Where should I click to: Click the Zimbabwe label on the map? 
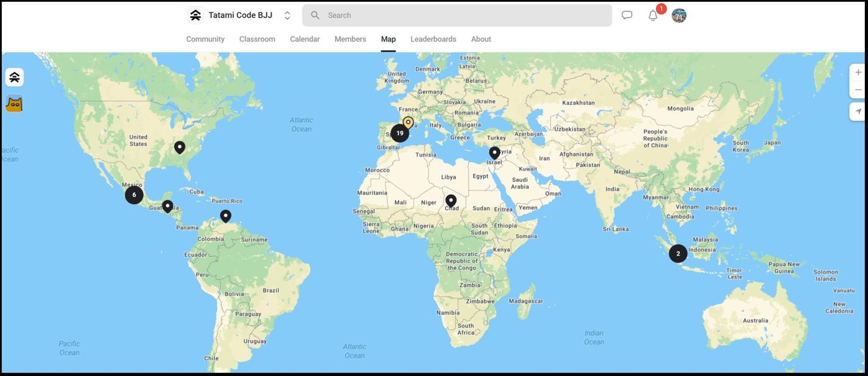[480, 301]
